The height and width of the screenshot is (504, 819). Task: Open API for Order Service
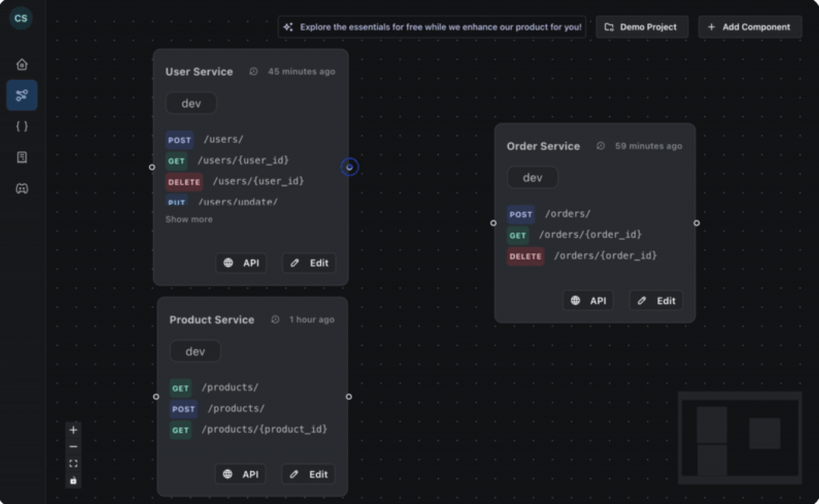coord(588,300)
